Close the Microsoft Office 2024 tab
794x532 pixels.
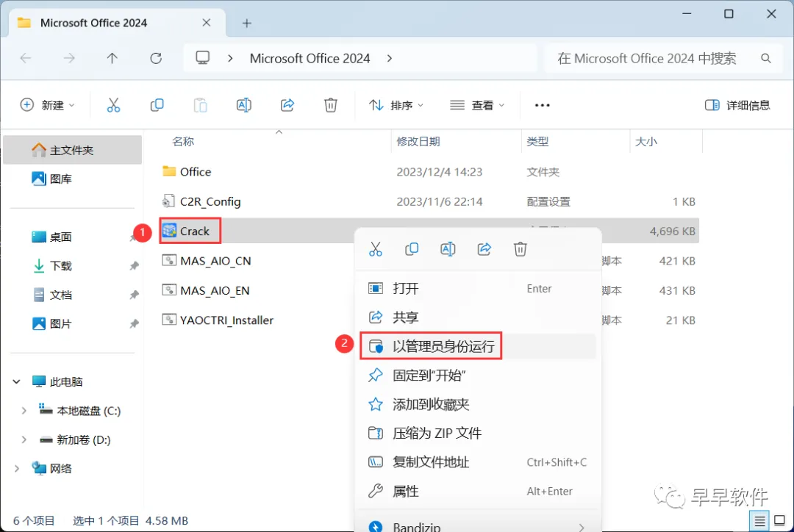(206, 23)
